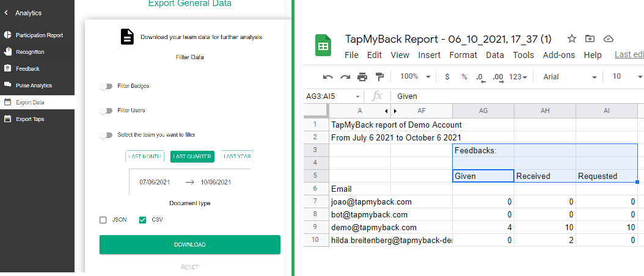Open the Last edit link
This screenshot has height=276, width=644.
pyautogui.click(x=629, y=55)
